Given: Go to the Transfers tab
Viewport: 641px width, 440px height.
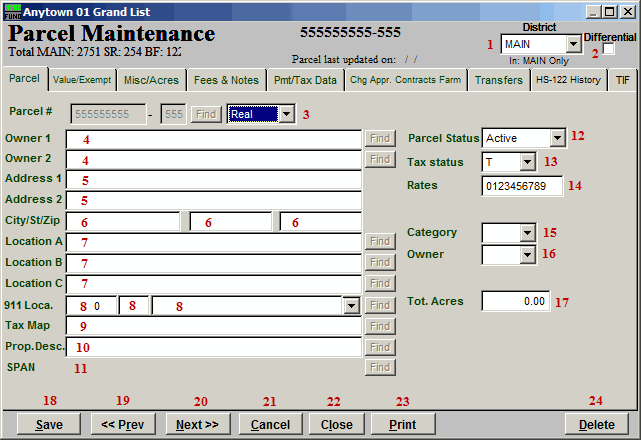Looking at the screenshot, I should pyautogui.click(x=498, y=80).
